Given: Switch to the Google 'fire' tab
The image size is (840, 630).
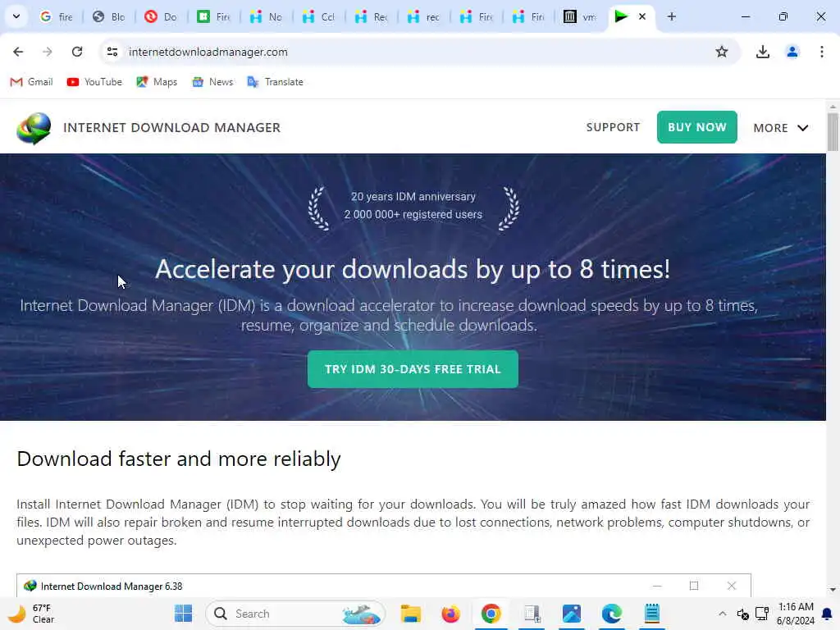Looking at the screenshot, I should [x=57, y=16].
